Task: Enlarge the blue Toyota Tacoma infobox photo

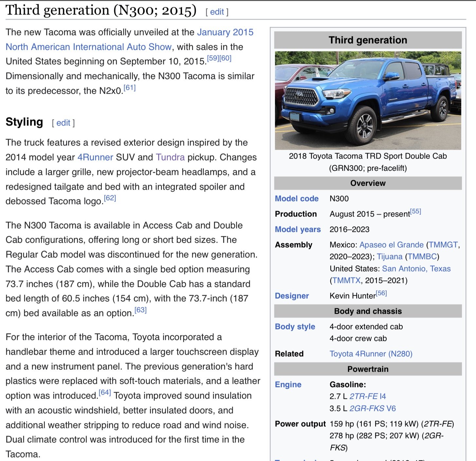Action: [x=368, y=101]
